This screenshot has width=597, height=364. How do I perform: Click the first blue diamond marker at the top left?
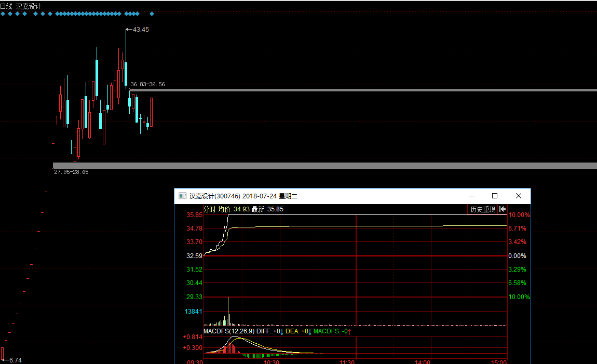(x=3, y=14)
